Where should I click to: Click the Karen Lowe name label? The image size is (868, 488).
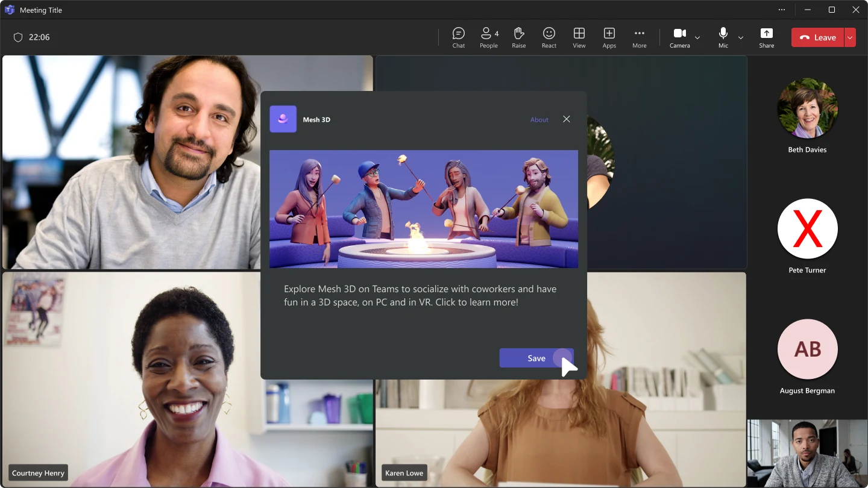tap(404, 473)
